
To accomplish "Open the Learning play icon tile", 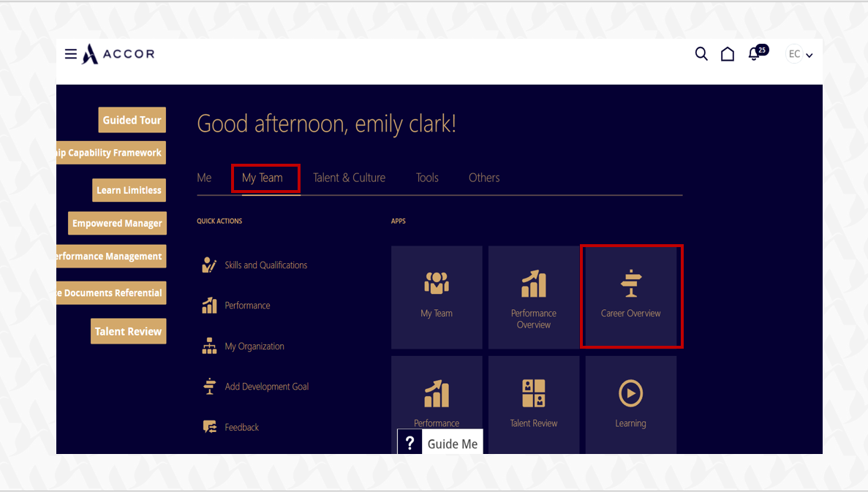I will click(x=630, y=404).
